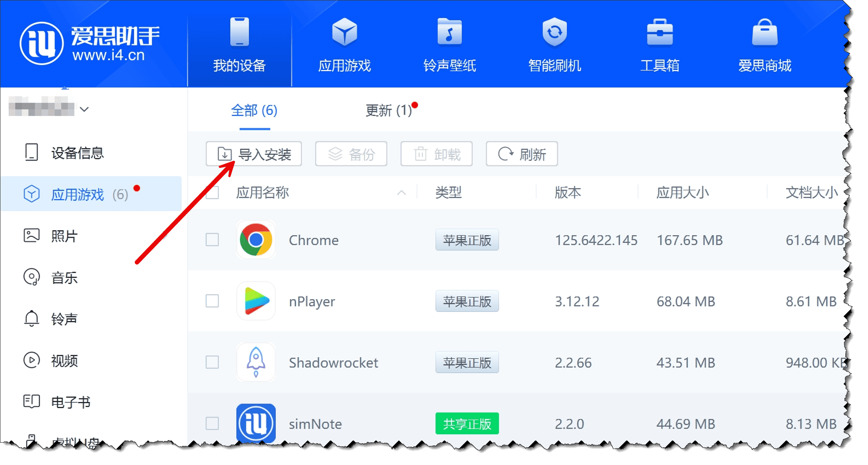Open 音乐 in the sidebar
868x465 pixels.
click(50, 277)
